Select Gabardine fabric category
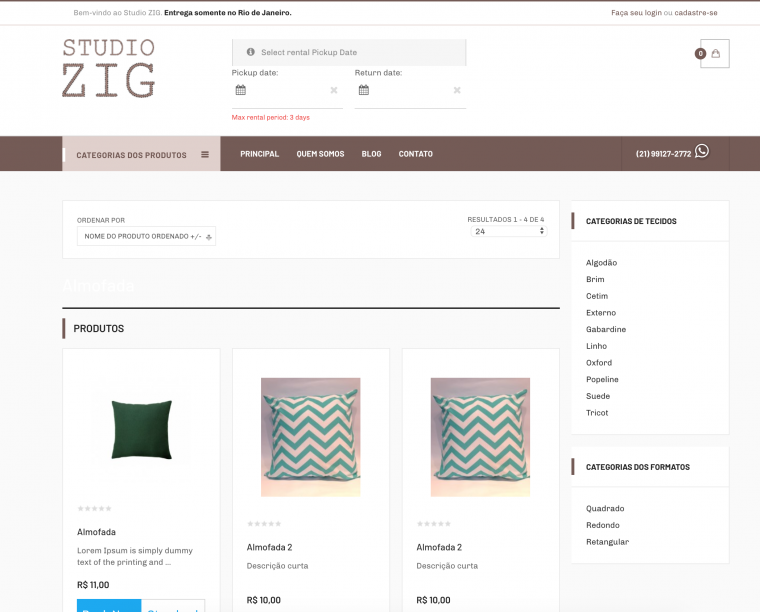Screen dimensions: 760x612 coord(606,330)
